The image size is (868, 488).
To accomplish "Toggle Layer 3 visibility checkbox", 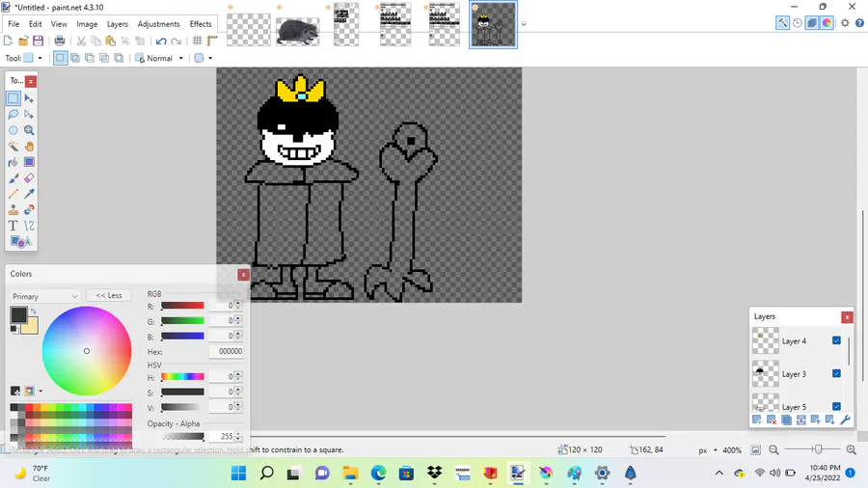I will click(836, 373).
